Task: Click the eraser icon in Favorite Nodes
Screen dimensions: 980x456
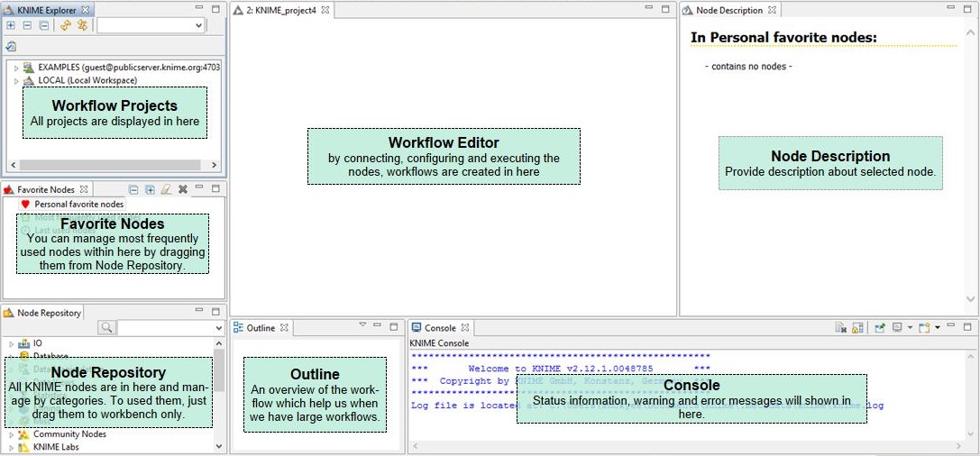Action: click(x=166, y=189)
